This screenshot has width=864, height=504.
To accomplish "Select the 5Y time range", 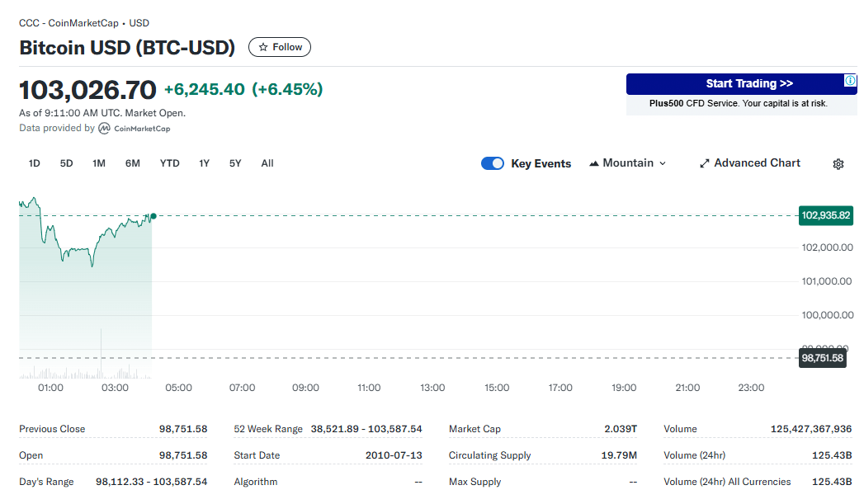I will tap(235, 163).
